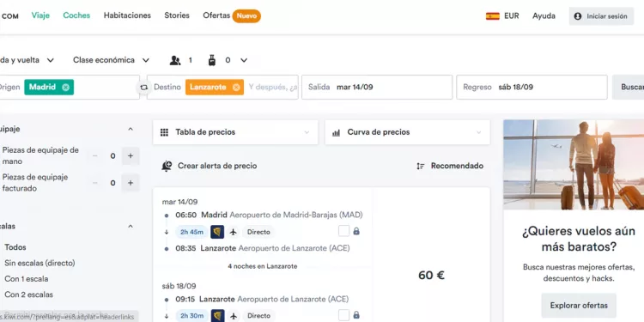Remove Madrid origin tag
Screen dimensions: 644x322
tap(66, 87)
